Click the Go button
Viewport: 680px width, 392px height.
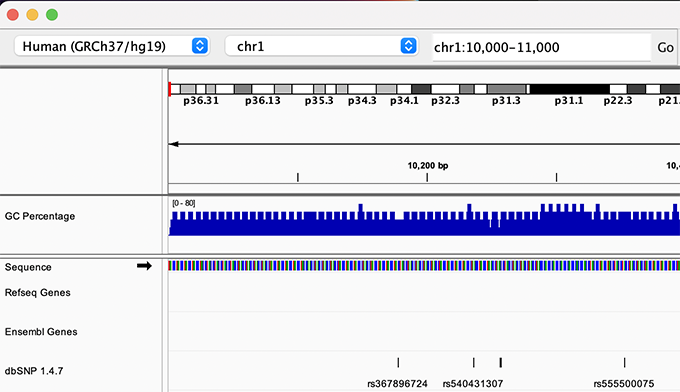(665, 47)
